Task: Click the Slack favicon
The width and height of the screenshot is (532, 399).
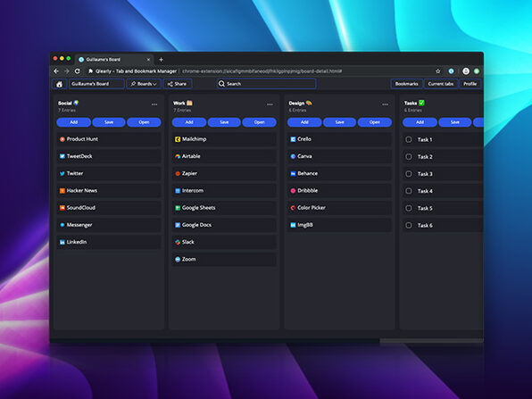Action: (x=178, y=242)
